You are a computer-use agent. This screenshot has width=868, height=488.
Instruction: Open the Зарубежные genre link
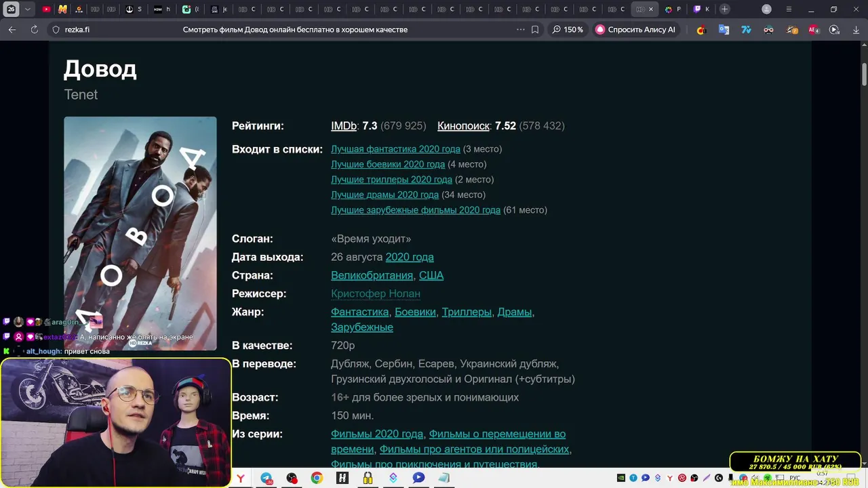click(x=362, y=327)
